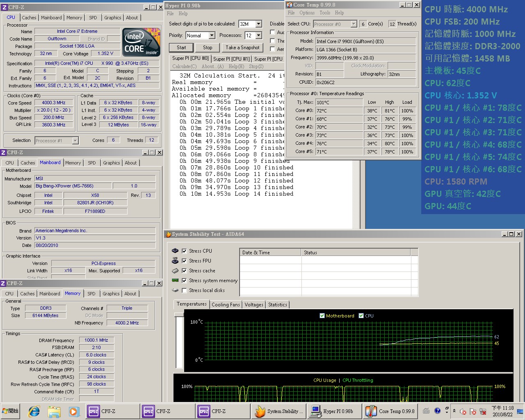Toggle the CPU checkbox on the temperature graph

click(361, 315)
